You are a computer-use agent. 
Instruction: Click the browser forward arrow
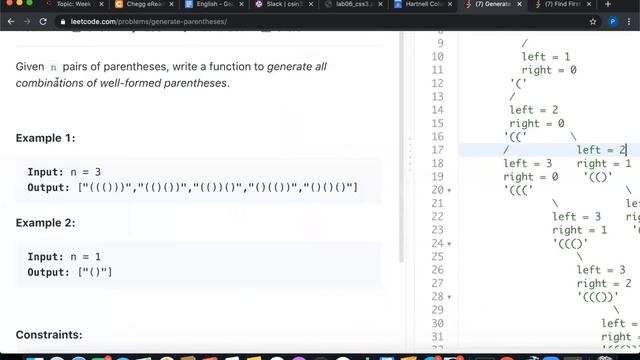[x=27, y=22]
